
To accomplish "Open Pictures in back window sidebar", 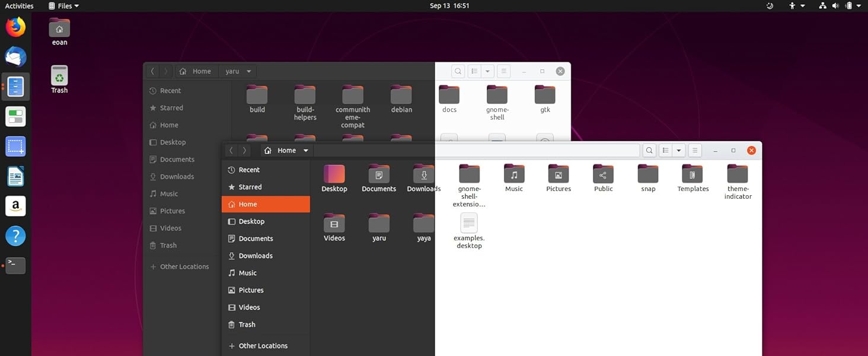I will (183, 211).
